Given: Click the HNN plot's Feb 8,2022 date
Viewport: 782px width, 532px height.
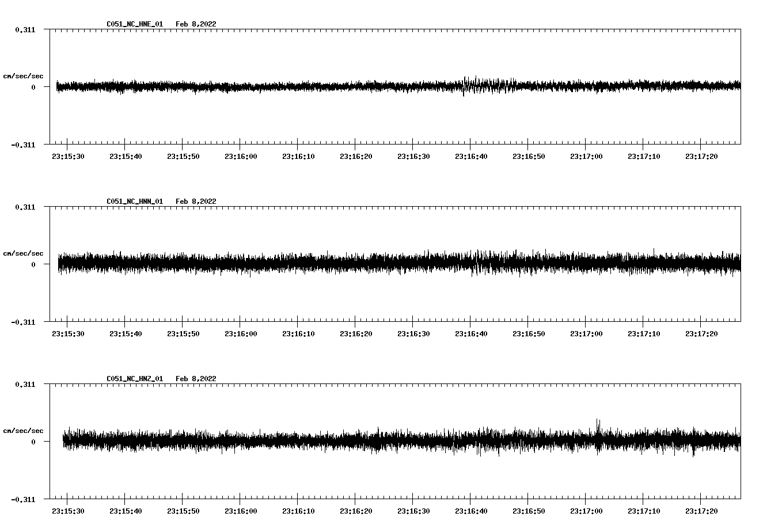Looking at the screenshot, I should coord(196,202).
